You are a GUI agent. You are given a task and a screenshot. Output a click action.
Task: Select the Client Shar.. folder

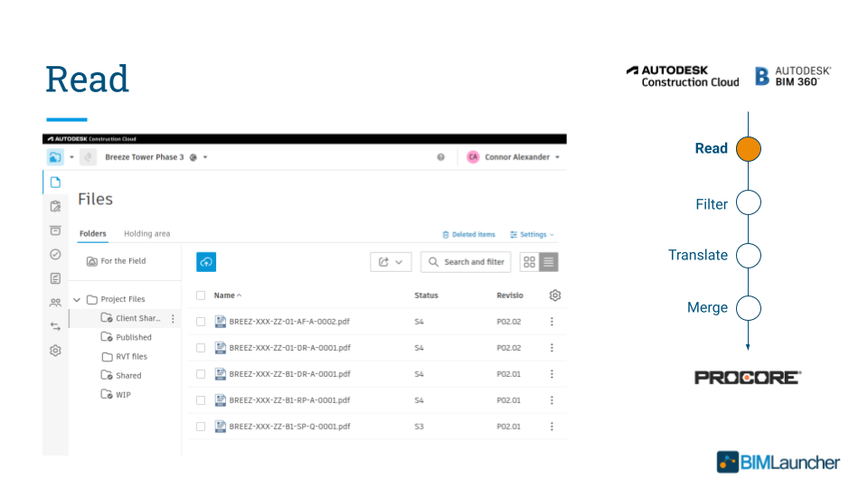(130, 318)
